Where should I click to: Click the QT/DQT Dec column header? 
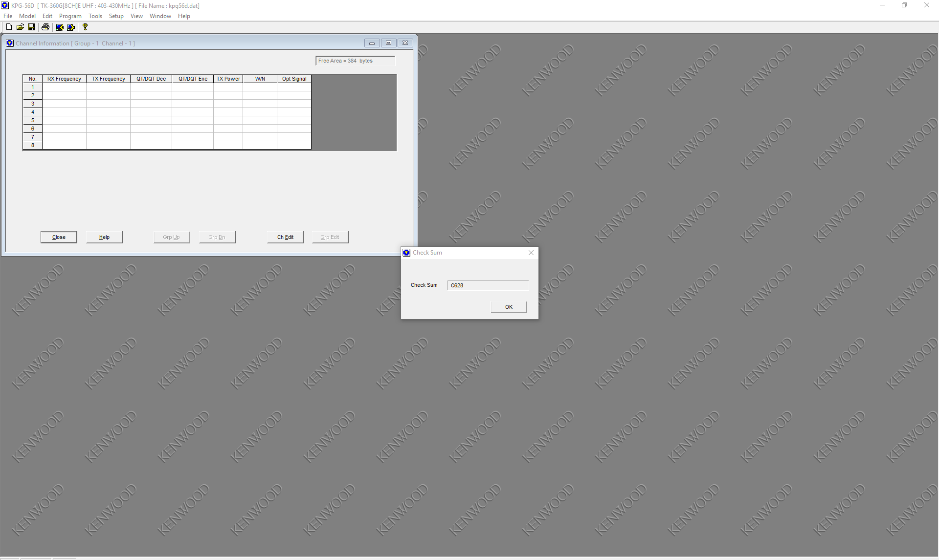click(x=151, y=79)
